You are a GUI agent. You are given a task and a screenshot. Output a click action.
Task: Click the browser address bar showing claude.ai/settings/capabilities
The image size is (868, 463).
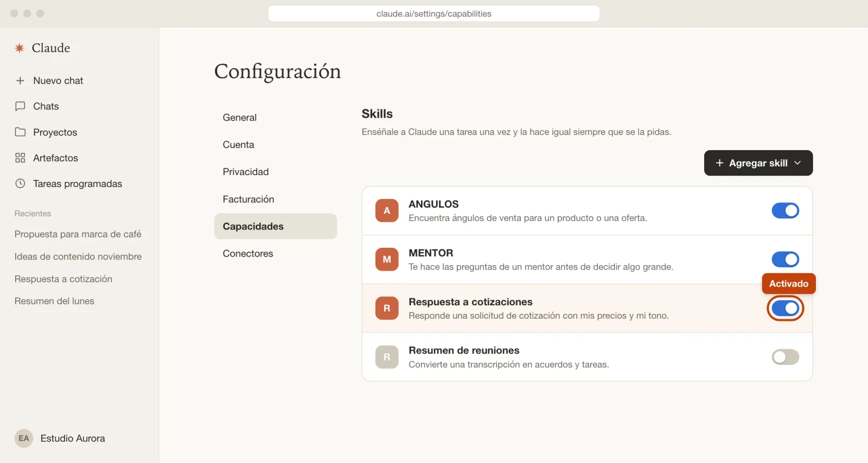pyautogui.click(x=434, y=14)
